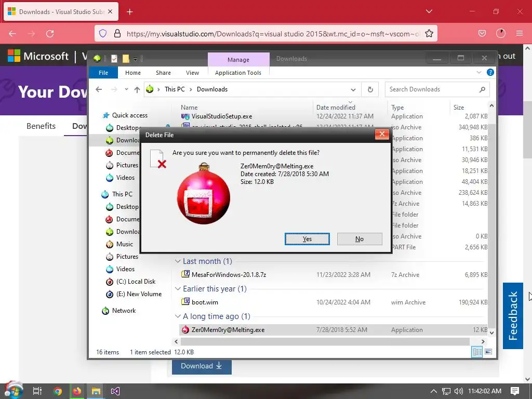Reload the Firefox page
Screen dimensions: 532x399
tap(50, 34)
